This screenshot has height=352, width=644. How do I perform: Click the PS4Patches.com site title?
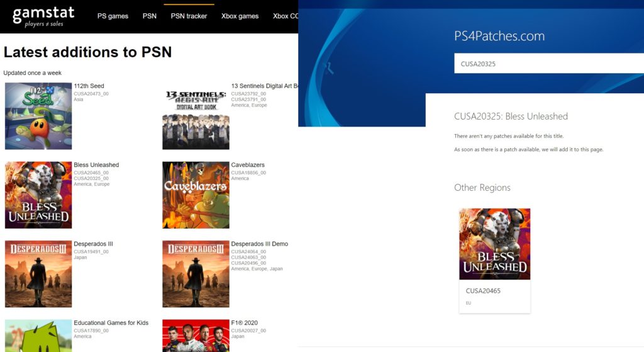coord(499,36)
